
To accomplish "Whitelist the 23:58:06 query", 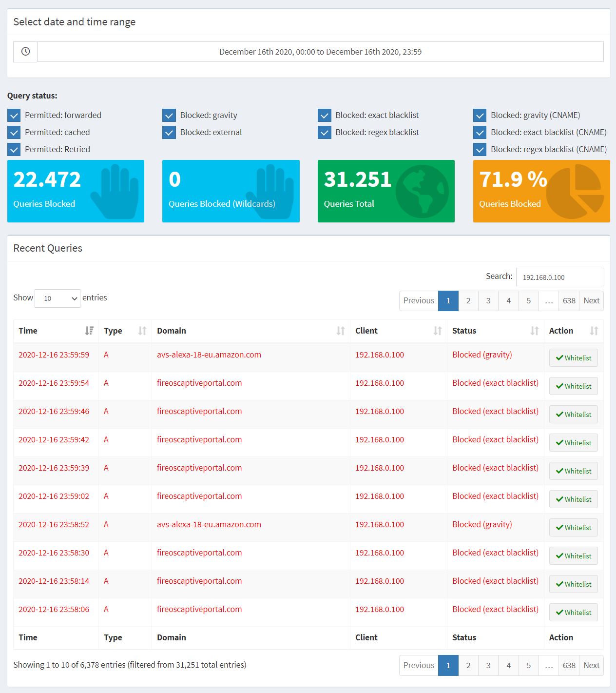I will [x=574, y=613].
